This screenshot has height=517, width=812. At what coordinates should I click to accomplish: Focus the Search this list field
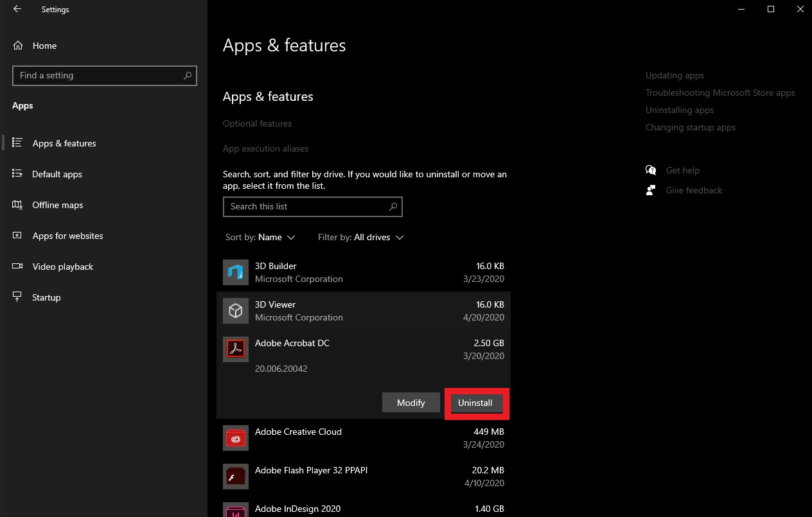[312, 206]
